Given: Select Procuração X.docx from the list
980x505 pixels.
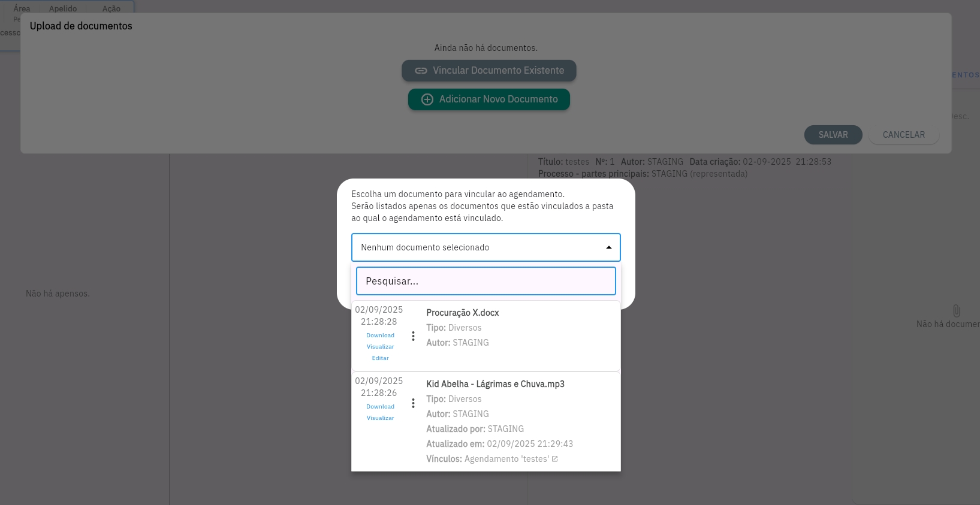Looking at the screenshot, I should [462, 313].
